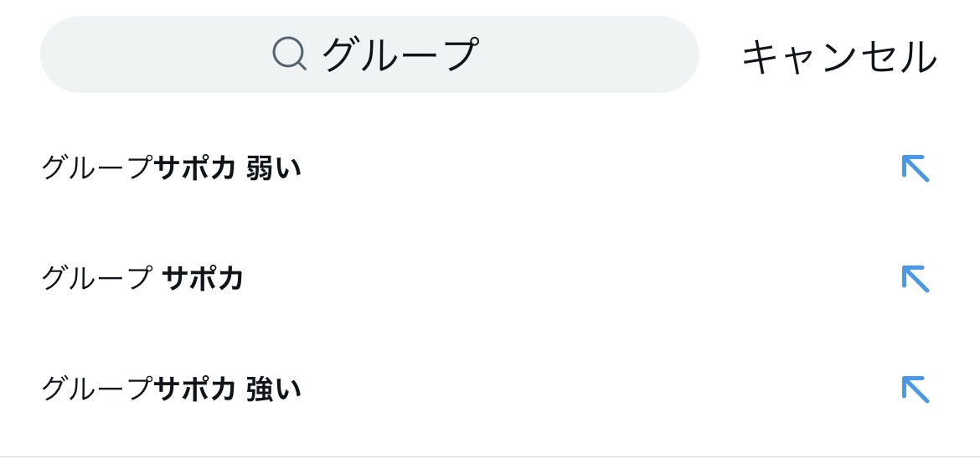Click the bold サポカ in the middle suggestion

(202, 278)
